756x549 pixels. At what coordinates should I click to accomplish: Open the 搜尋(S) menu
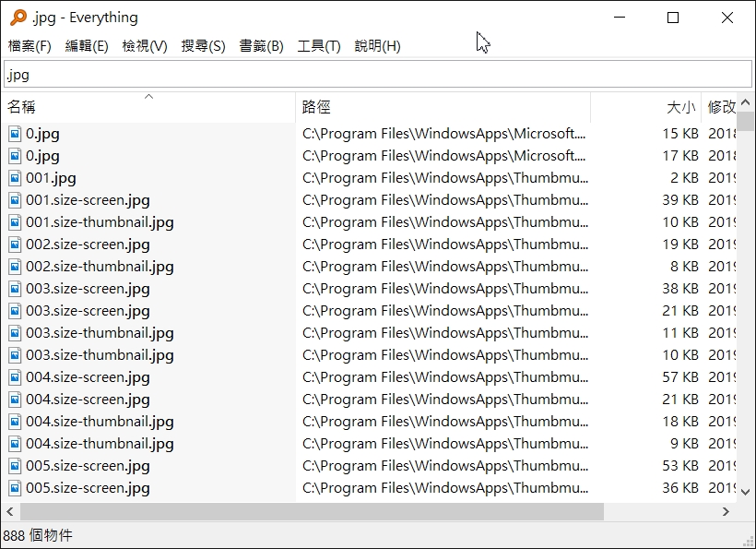203,46
